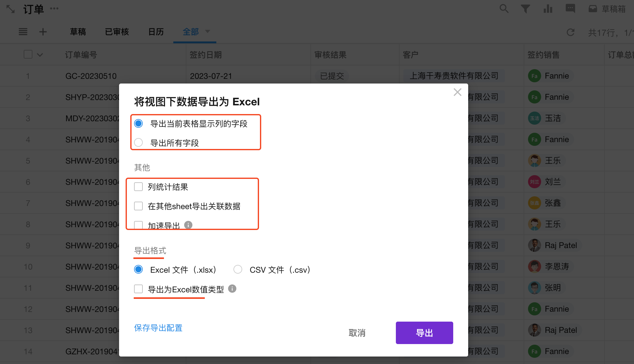Open the filter funnel icon

tap(526, 9)
